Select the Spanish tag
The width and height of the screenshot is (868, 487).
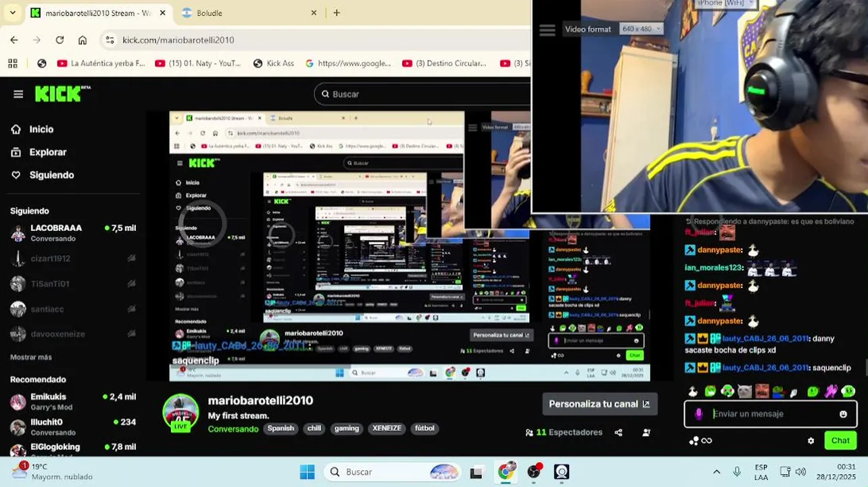(281, 428)
